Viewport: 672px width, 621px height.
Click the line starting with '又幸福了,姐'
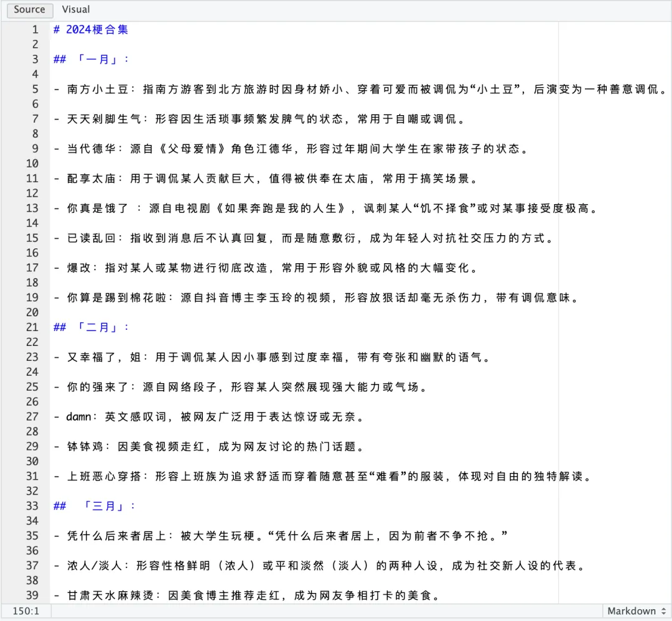point(272,357)
